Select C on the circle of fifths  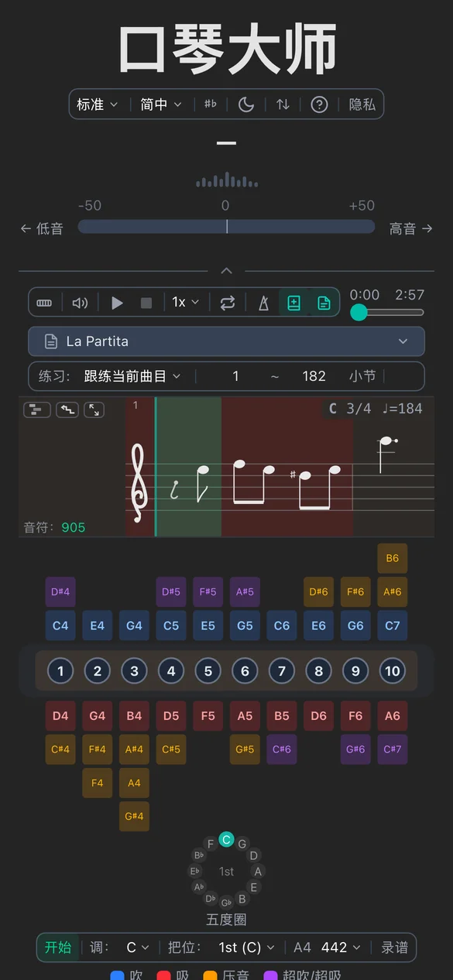pos(226,839)
